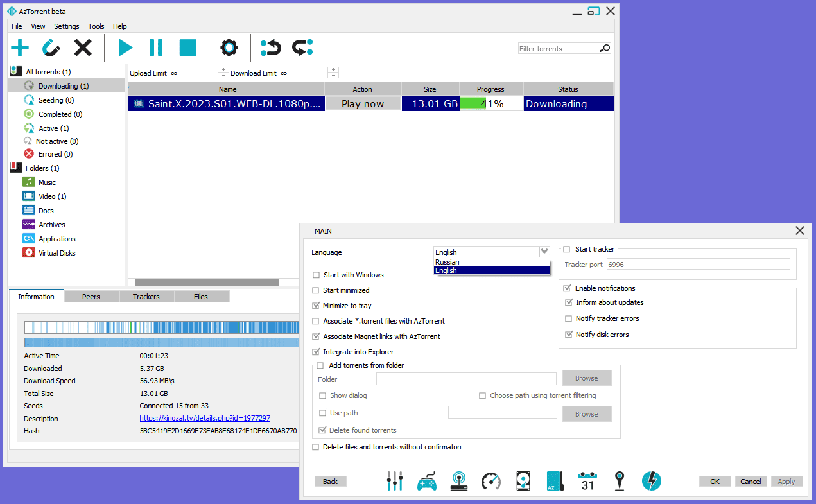Check Associate *.torrent files with AzTorrent
The image size is (816, 504).
(316, 321)
